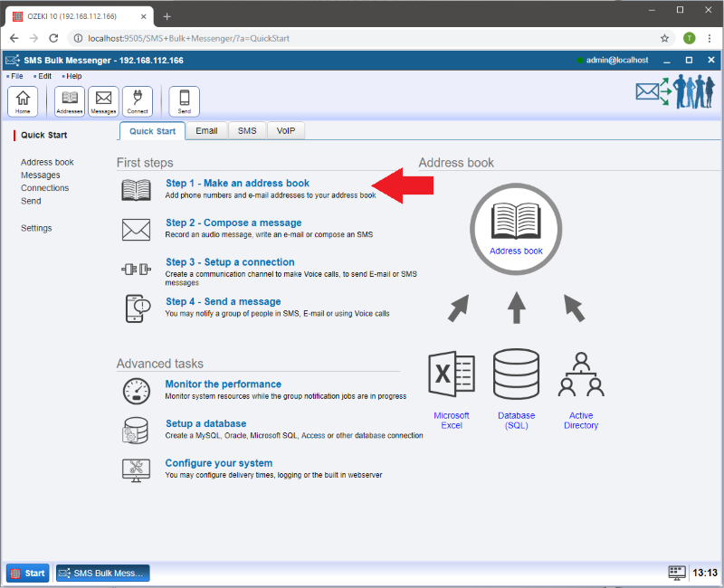Viewport: 724px width, 588px height.
Task: Select the Database (SQL) cylinder icon
Action: (516, 375)
